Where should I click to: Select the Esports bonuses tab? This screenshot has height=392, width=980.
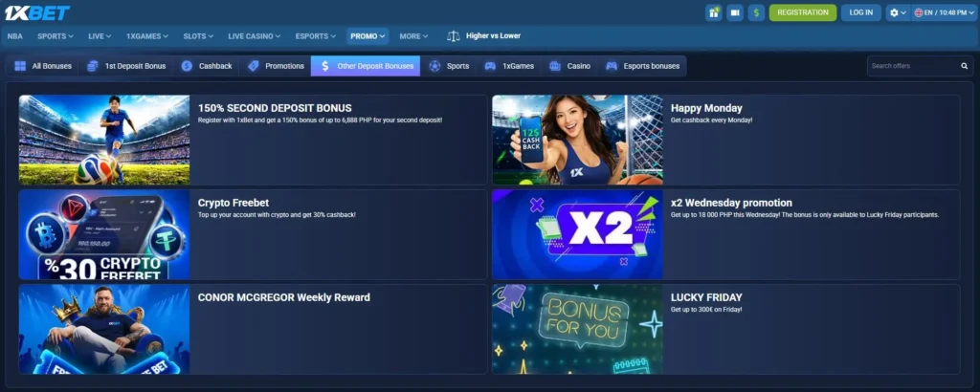(x=642, y=66)
